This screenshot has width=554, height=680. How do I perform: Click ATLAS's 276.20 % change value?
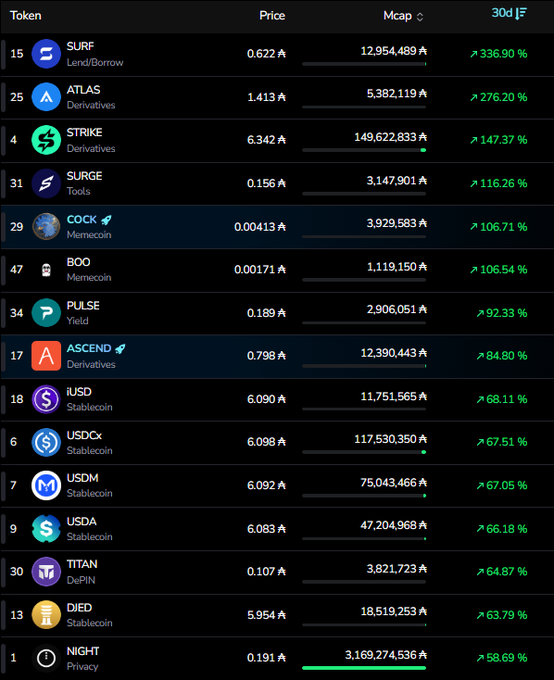coord(499,97)
